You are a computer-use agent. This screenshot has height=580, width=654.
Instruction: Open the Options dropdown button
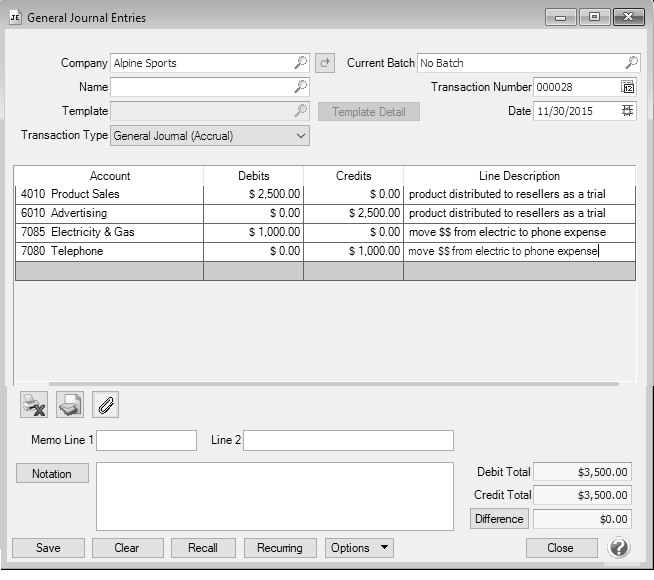click(x=359, y=548)
